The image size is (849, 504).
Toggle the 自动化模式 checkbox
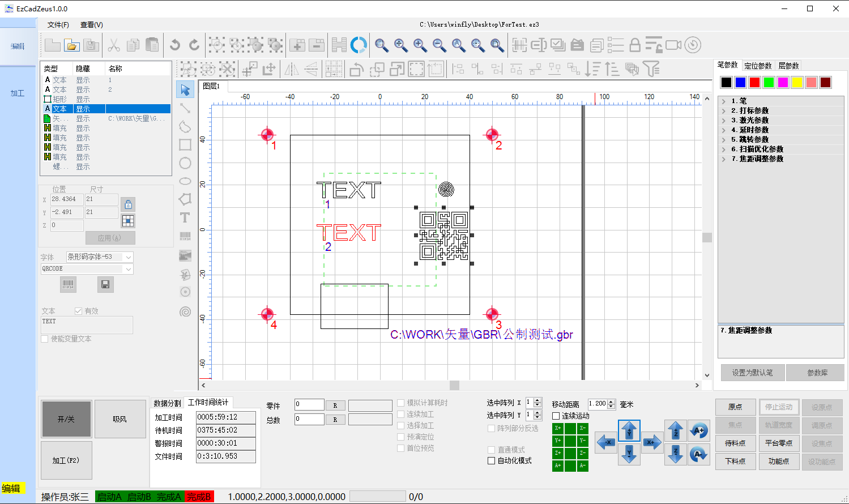click(x=492, y=460)
